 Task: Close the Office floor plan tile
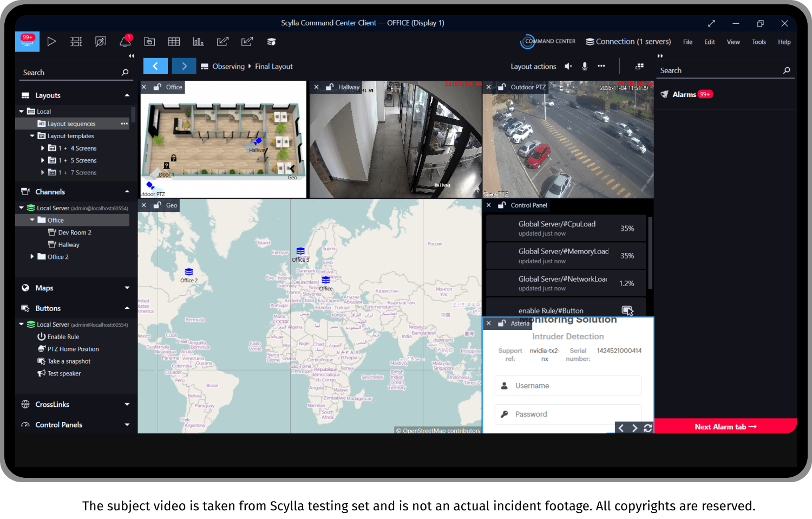144,87
